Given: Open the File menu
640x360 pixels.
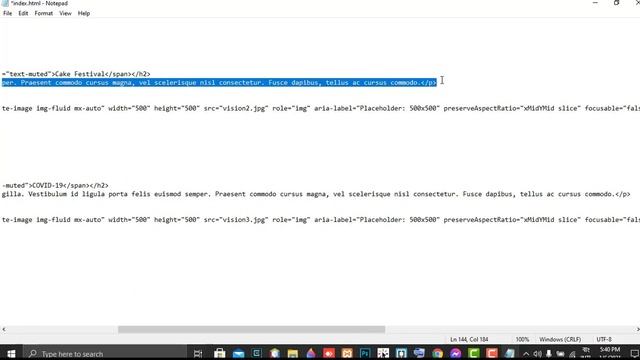Looking at the screenshot, I should tap(7, 13).
